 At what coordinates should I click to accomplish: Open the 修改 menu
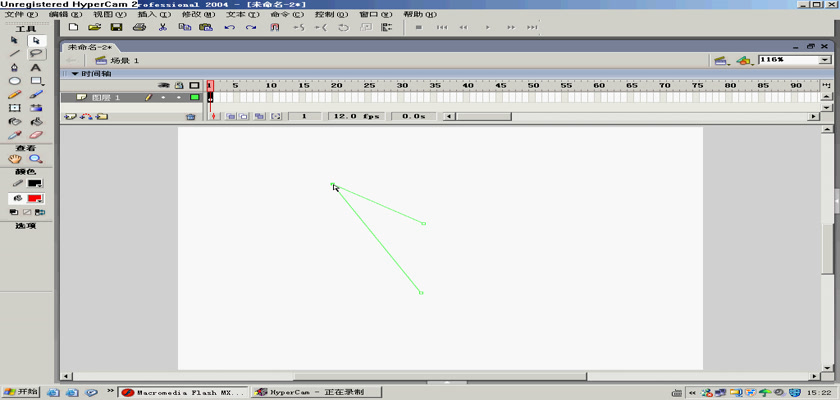[198, 14]
